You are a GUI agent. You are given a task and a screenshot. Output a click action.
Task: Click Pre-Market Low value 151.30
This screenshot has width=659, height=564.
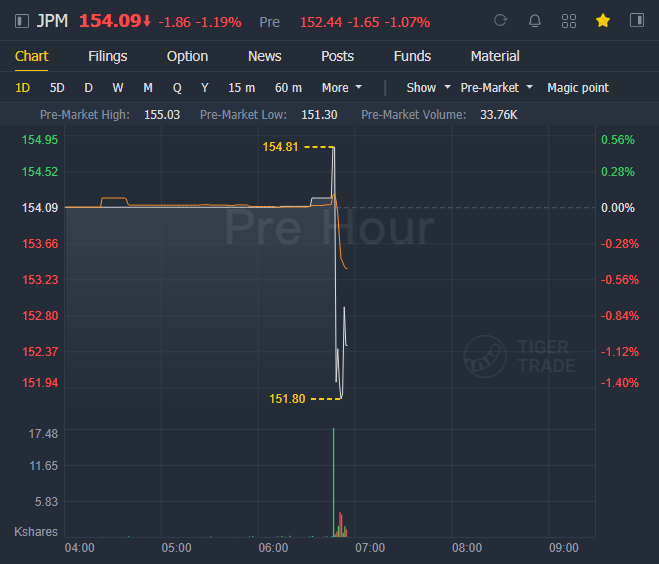point(319,115)
